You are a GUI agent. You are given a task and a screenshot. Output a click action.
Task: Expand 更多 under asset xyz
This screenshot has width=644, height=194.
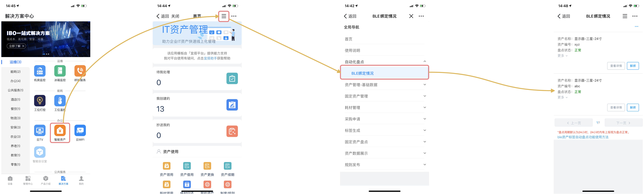[563, 56]
